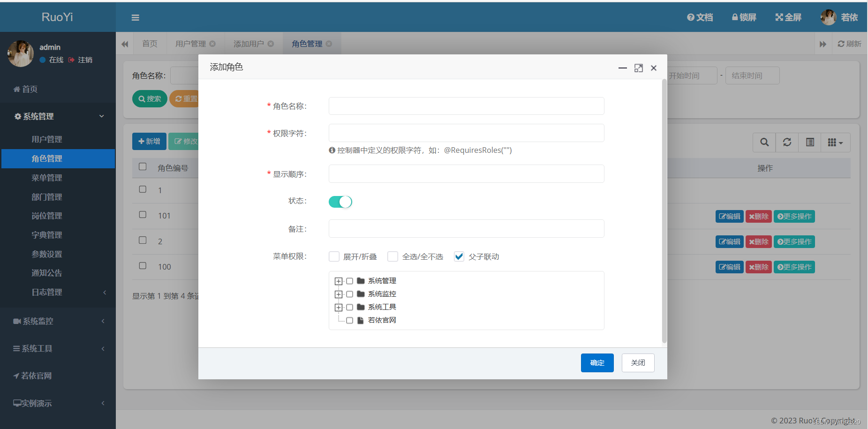Image resolution: width=868 pixels, height=429 pixels.
Task: Enter fullscreen with 全屏
Action: point(788,17)
